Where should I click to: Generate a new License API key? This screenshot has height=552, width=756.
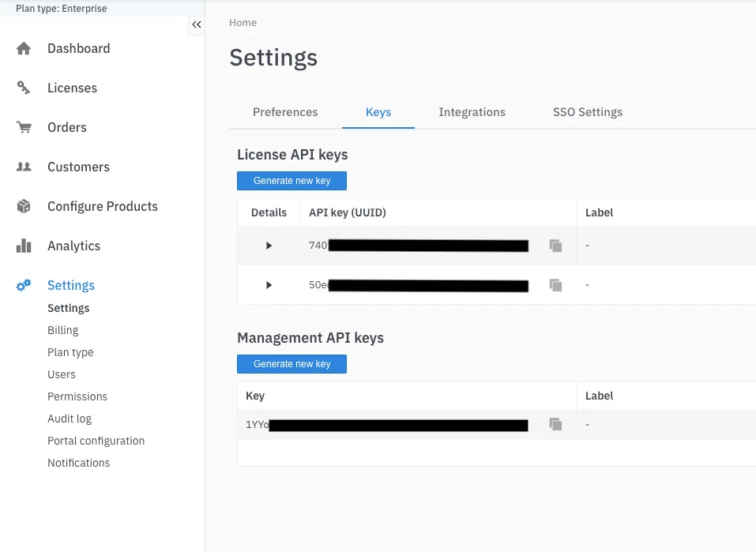pyautogui.click(x=291, y=180)
